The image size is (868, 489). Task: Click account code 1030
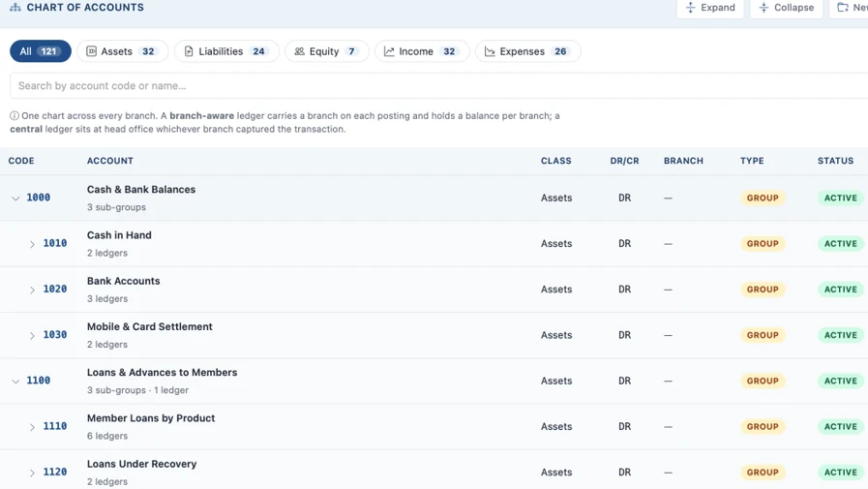point(55,335)
